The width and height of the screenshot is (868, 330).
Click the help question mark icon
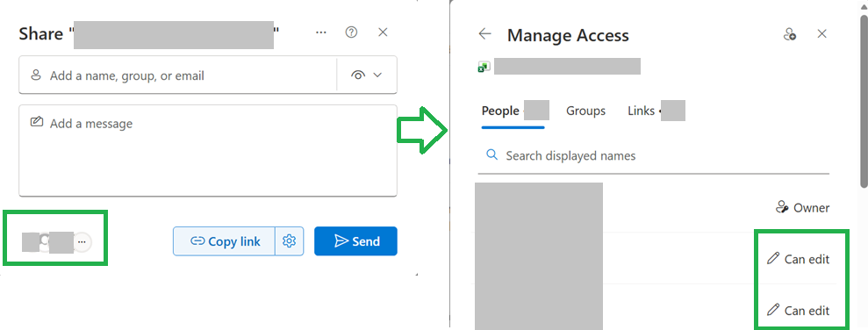pyautogui.click(x=351, y=32)
